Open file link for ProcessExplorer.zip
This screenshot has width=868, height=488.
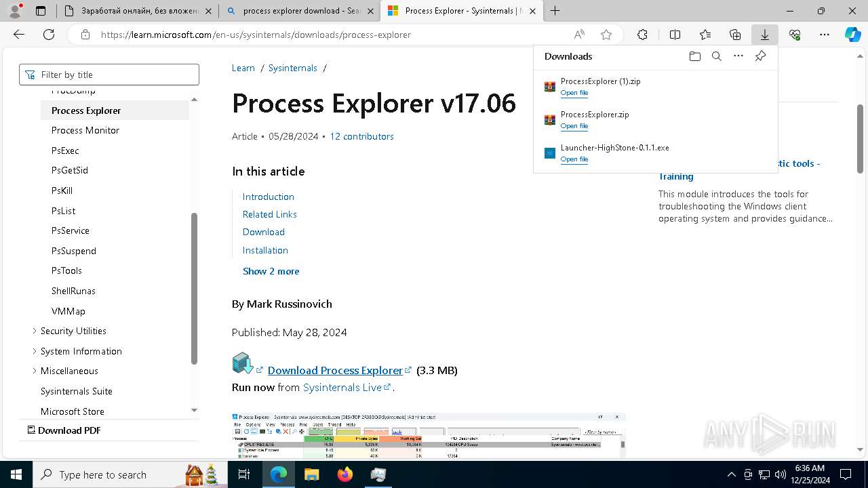tap(574, 126)
